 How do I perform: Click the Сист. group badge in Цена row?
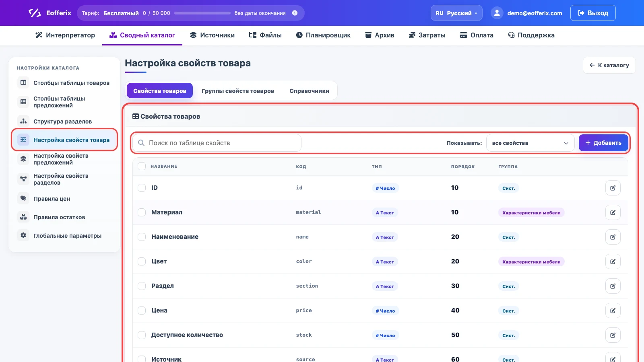(509, 311)
